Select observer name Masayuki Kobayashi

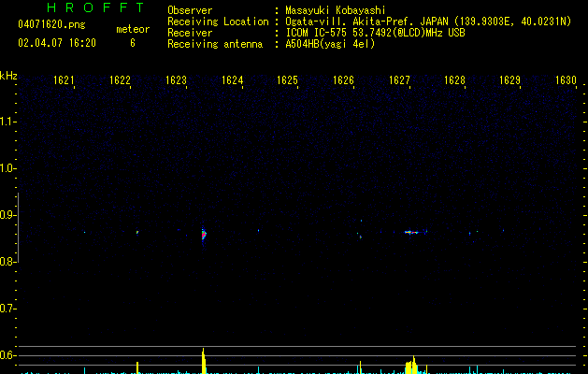pyautogui.click(x=336, y=10)
